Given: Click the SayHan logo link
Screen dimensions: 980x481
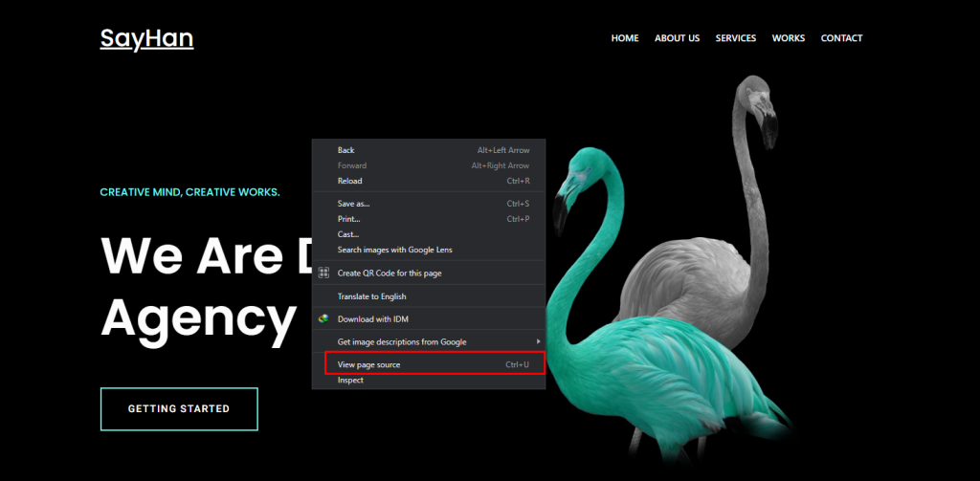Looking at the screenshot, I should (x=146, y=39).
